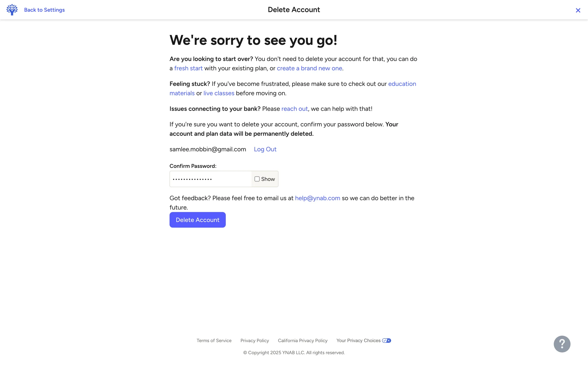Go Back to Settings
Screen dimensions: 588x368
click(44, 10)
